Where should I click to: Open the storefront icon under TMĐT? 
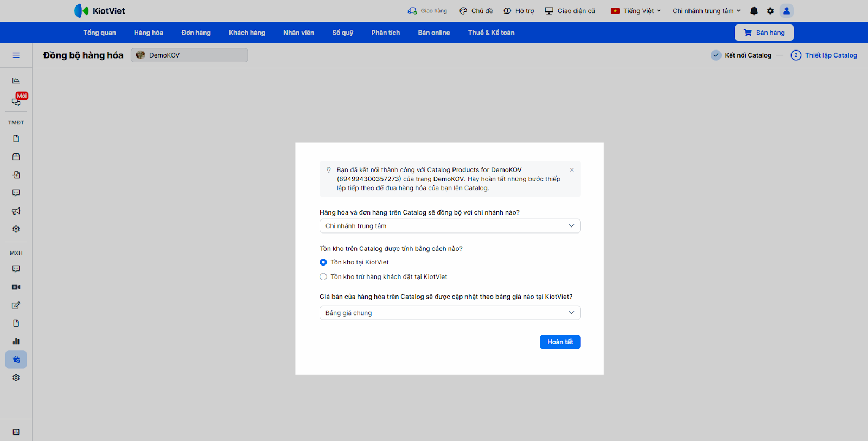pyautogui.click(x=16, y=156)
